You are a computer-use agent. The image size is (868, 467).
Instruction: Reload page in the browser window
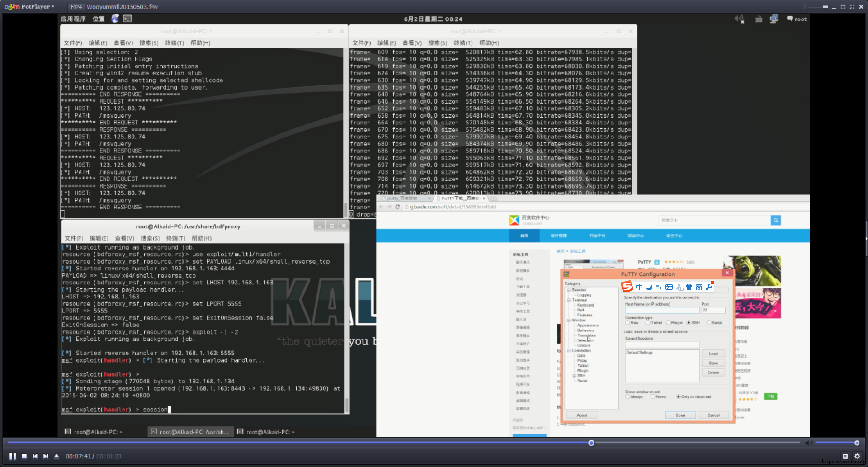pyautogui.click(x=397, y=207)
